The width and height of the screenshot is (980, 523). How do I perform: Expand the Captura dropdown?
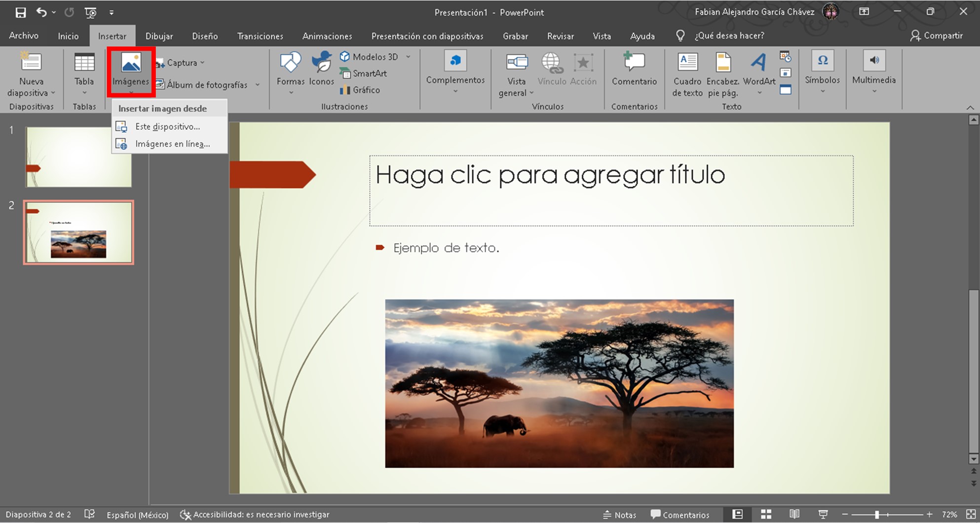pyautogui.click(x=202, y=63)
